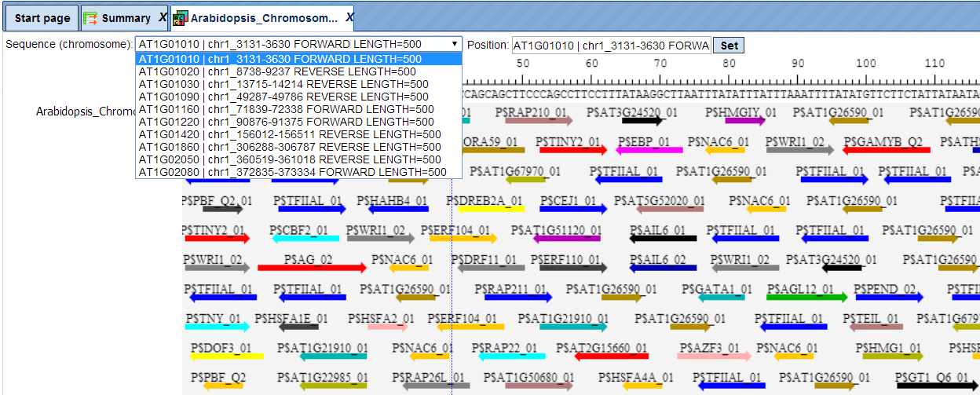Choose AT1G01010 chr1_3131-3630 FORWARD option
The image size is (980, 395).
pos(298,59)
